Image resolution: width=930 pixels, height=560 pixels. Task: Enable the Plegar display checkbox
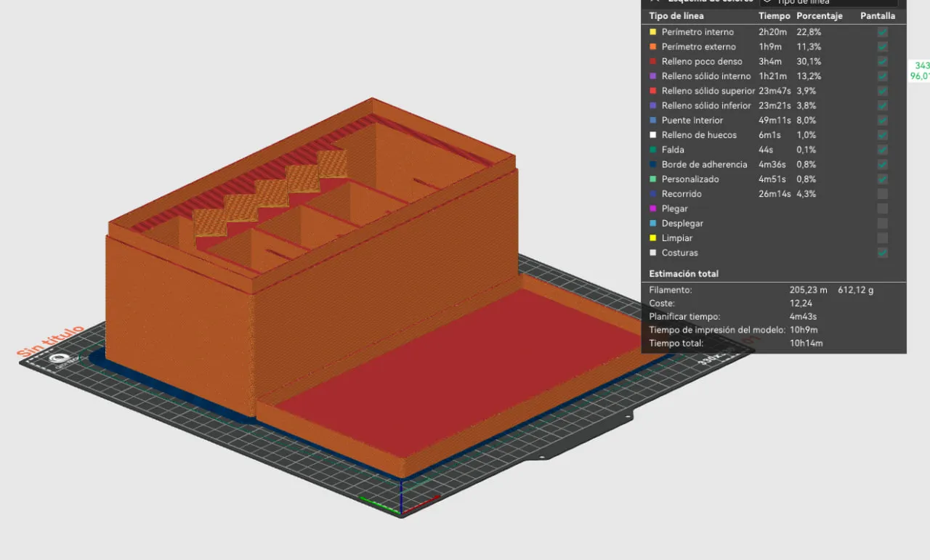point(882,208)
